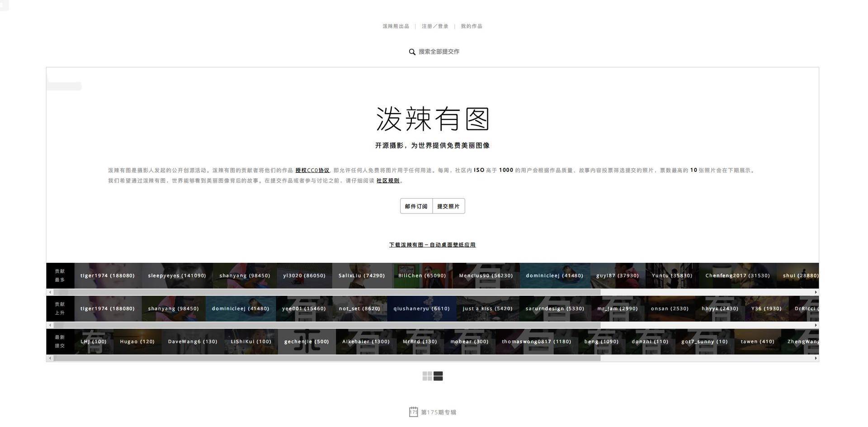Open issue 175 via the calendar icon
This screenshot has width=868, height=427.
pyautogui.click(x=414, y=412)
